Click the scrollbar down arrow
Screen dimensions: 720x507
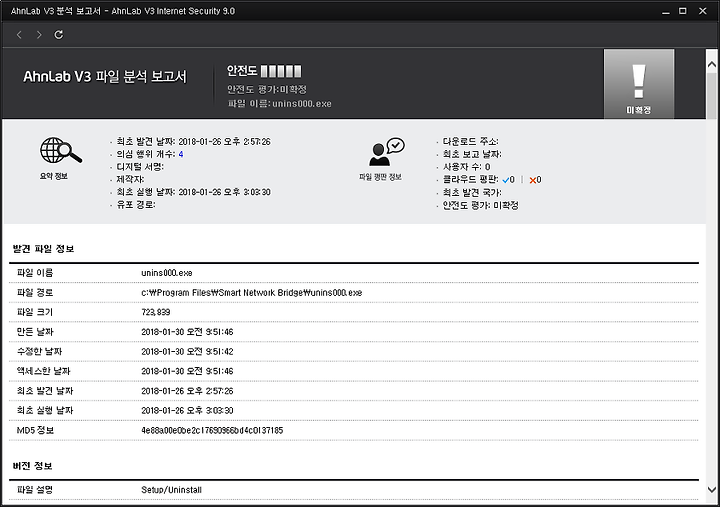(x=712, y=490)
